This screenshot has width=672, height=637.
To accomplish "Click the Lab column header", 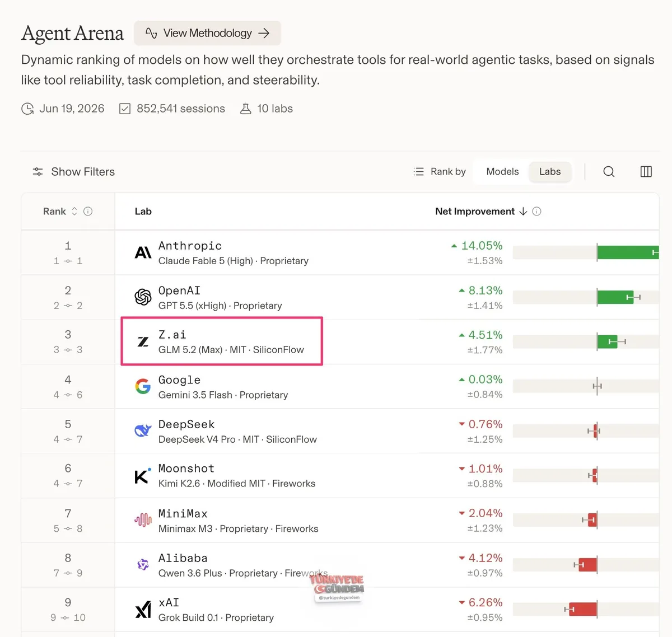I will pos(143,211).
